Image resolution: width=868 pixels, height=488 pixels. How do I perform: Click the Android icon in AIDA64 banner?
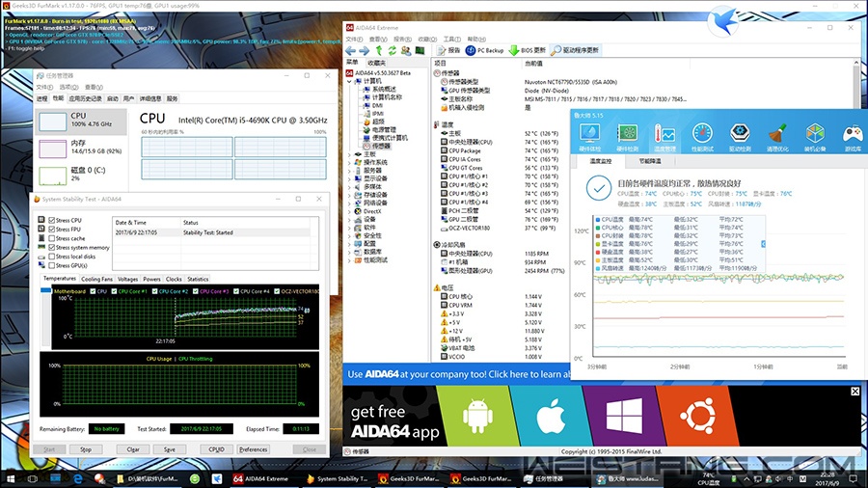tap(477, 416)
